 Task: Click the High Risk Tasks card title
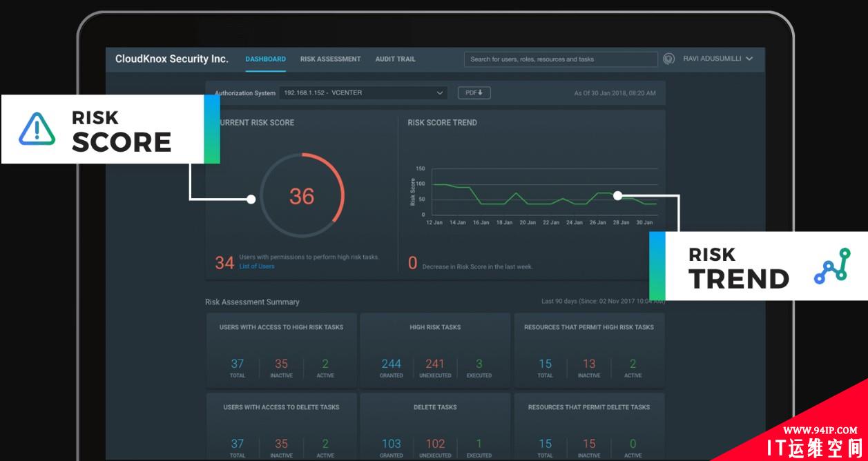[435, 327]
